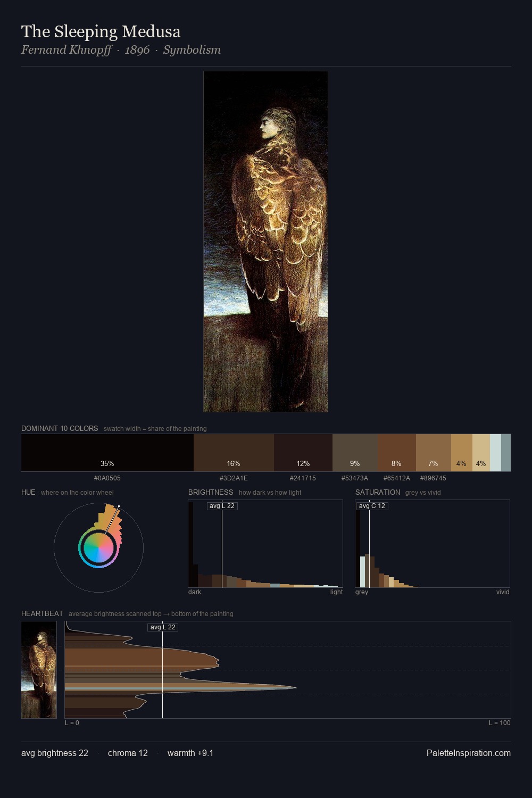Screen dimensions: 532x798
Task: Click the 'DOMINANT 10 COLORS' heading
Action: coord(60,428)
